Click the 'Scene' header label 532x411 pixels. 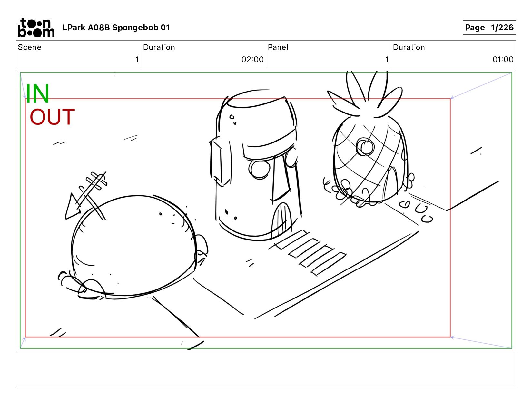(30, 47)
